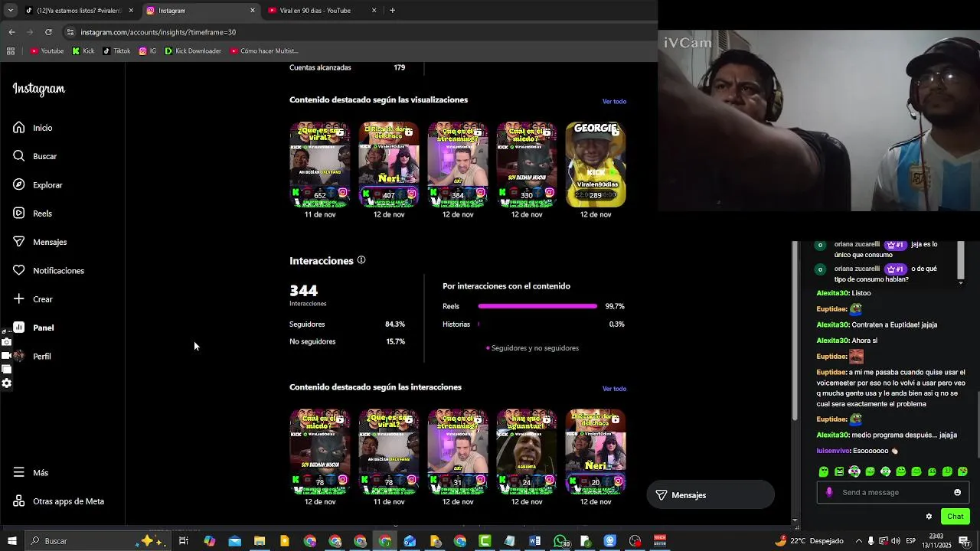Open the ESP language indicator

[x=910, y=541]
